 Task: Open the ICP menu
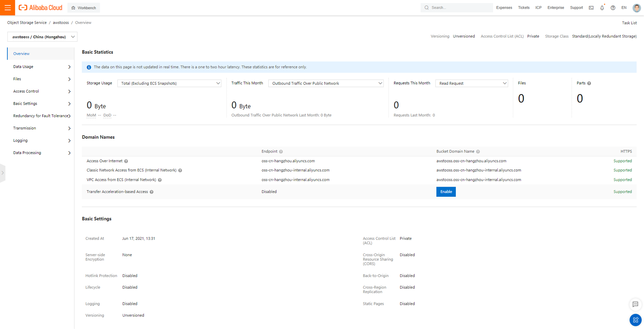tap(538, 8)
